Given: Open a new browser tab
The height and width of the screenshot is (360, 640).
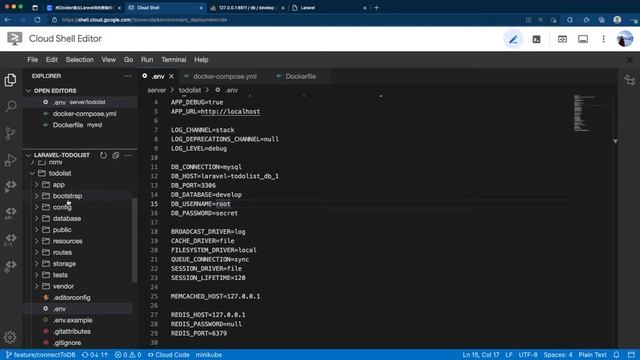Looking at the screenshot, I should click(376, 7).
